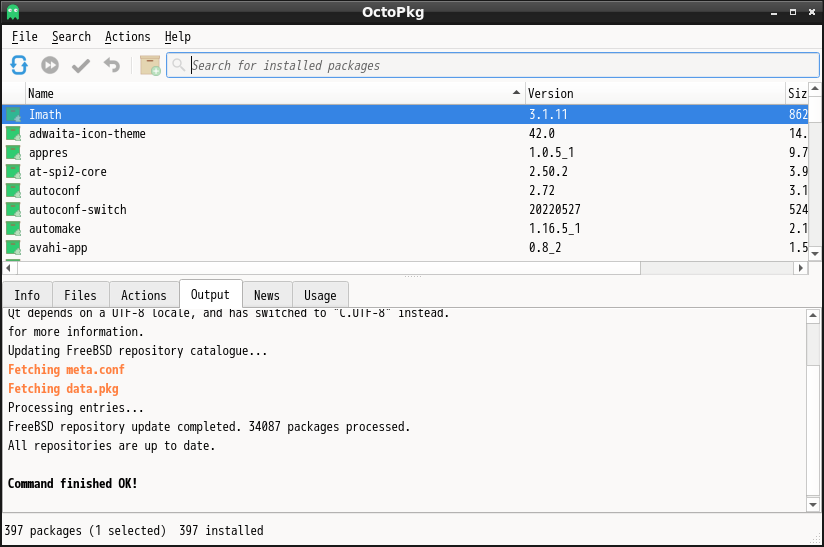Click output pane scroll up arrow

click(813, 316)
